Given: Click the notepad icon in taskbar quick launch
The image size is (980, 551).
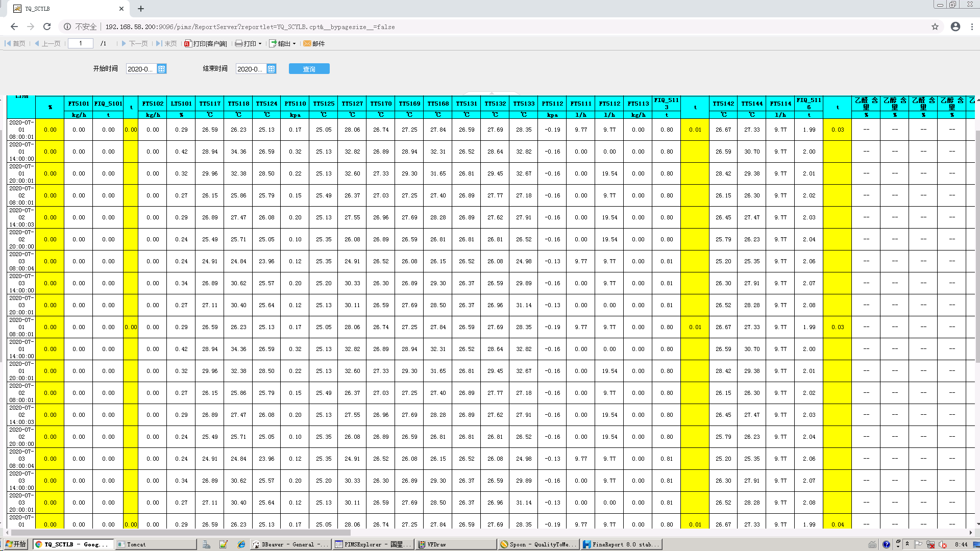Looking at the screenshot, I should click(x=223, y=544).
